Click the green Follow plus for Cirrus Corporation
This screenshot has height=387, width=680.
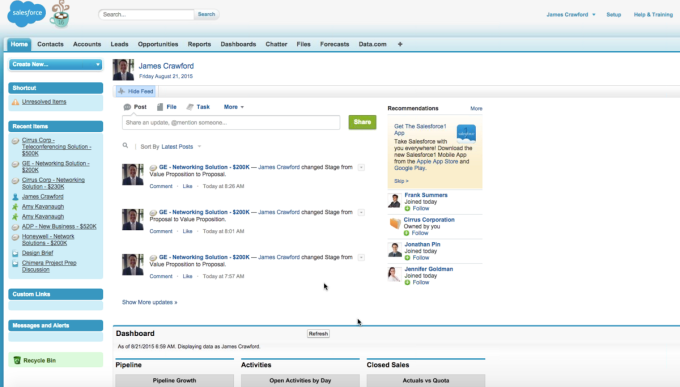406,233
